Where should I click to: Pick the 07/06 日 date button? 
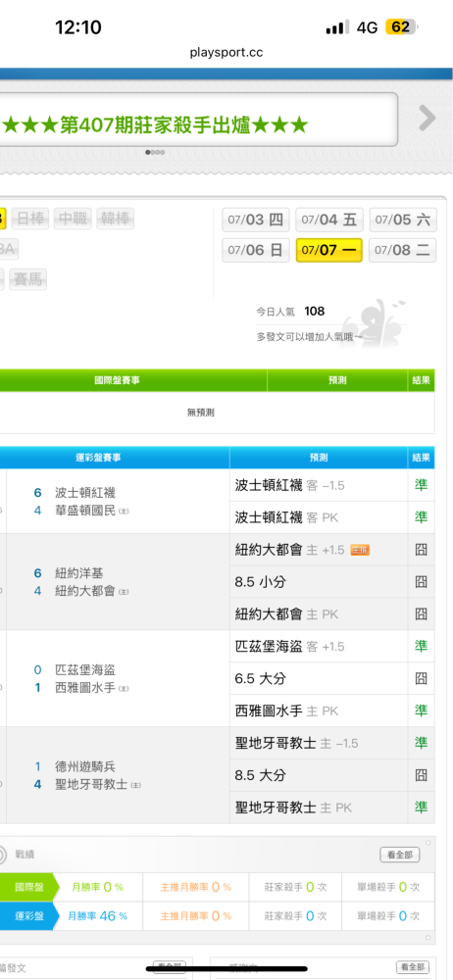click(x=256, y=250)
